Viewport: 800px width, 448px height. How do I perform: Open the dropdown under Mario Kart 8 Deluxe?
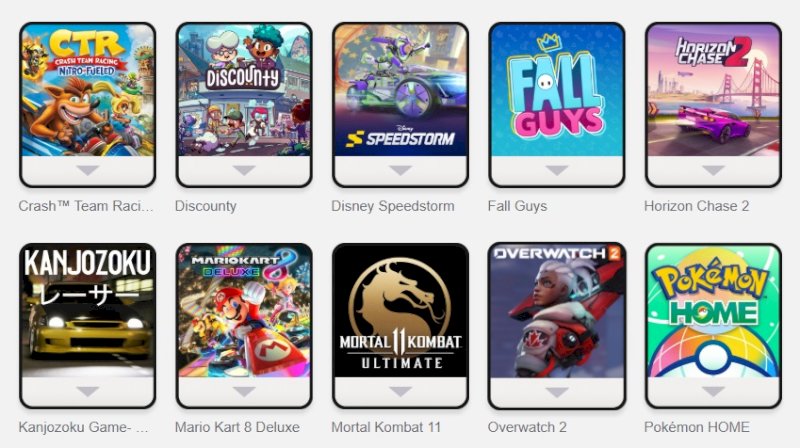click(x=244, y=391)
